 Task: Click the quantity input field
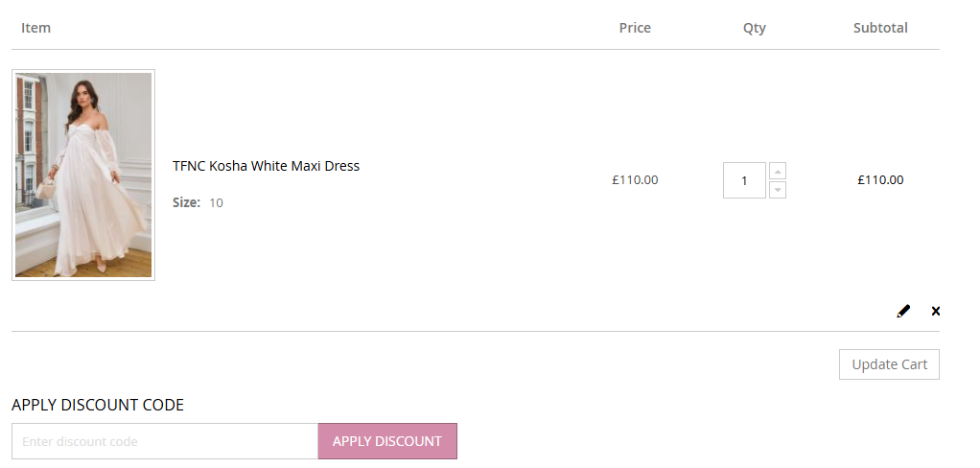click(744, 180)
